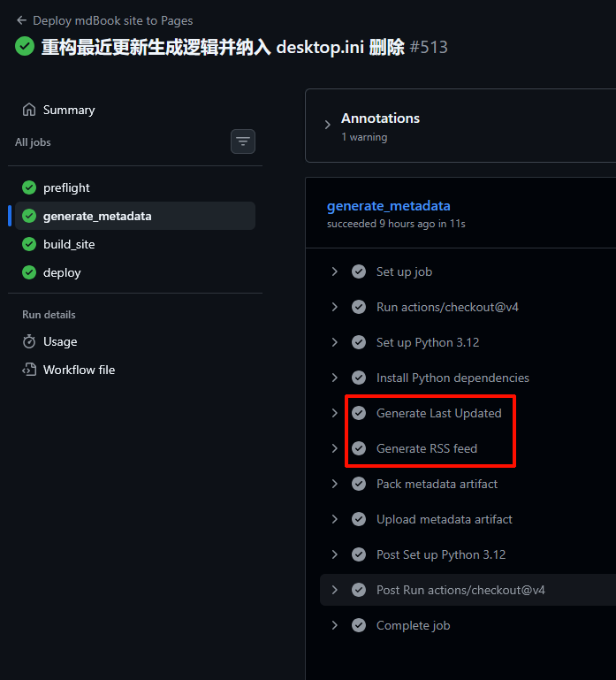
Task: Click Pack metadata artifact check icon
Action: click(359, 484)
